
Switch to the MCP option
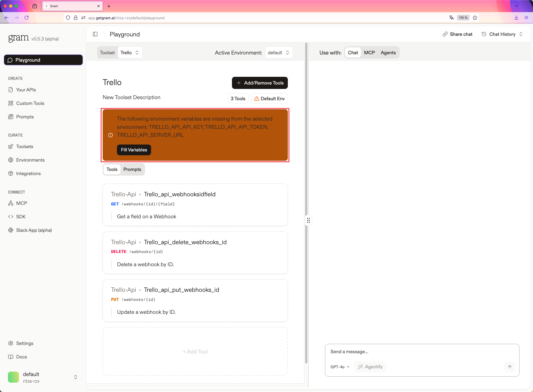coord(369,53)
